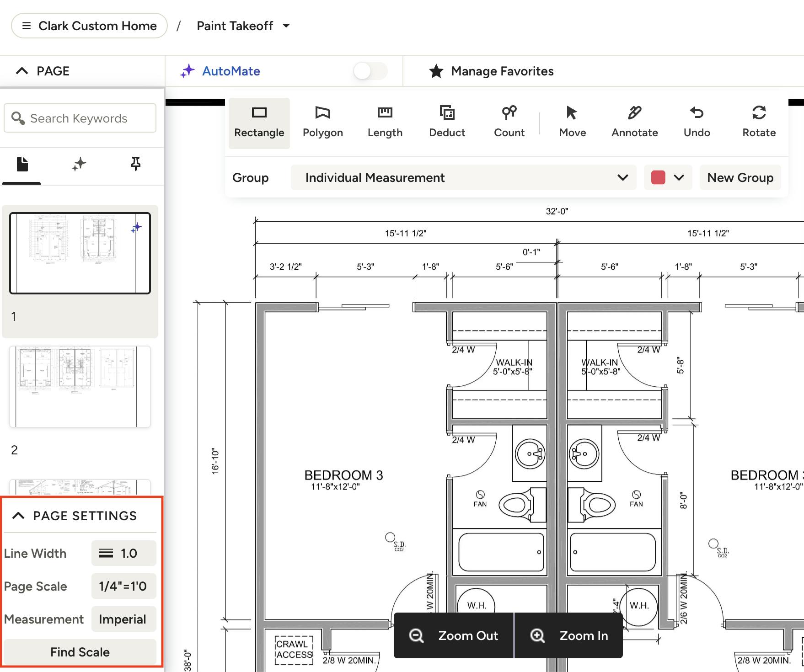Select the Rectangle measurement tool
The image size is (804, 672).
point(259,123)
